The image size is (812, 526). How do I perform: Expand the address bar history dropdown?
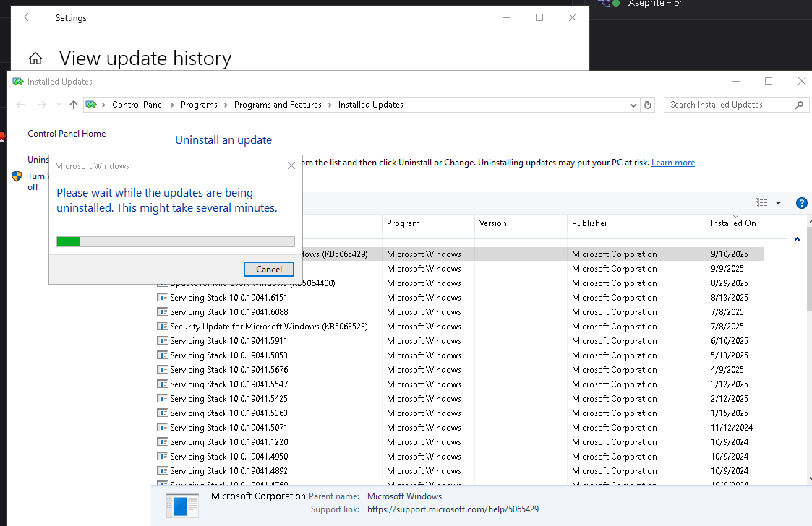[x=633, y=105]
